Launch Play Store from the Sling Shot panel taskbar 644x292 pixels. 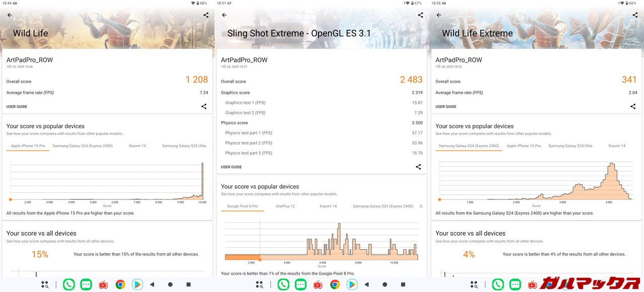[x=352, y=284]
